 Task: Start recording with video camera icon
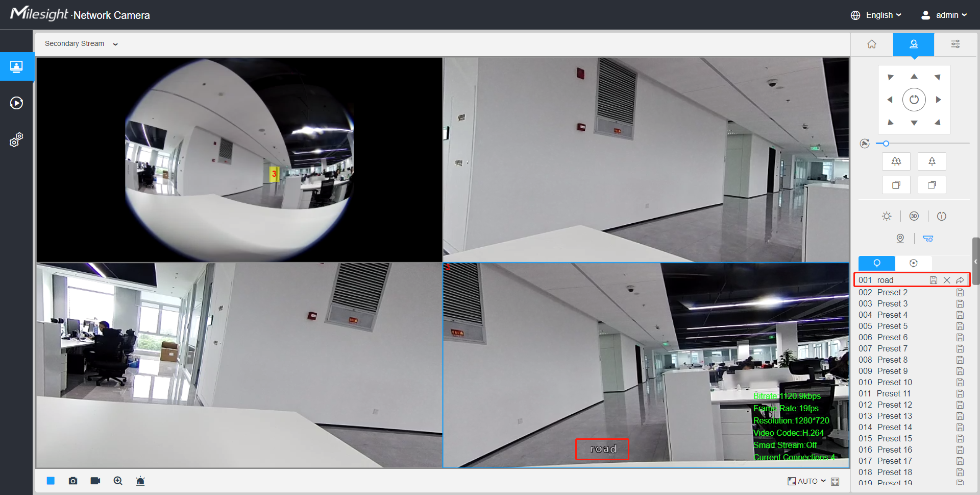pyautogui.click(x=95, y=481)
